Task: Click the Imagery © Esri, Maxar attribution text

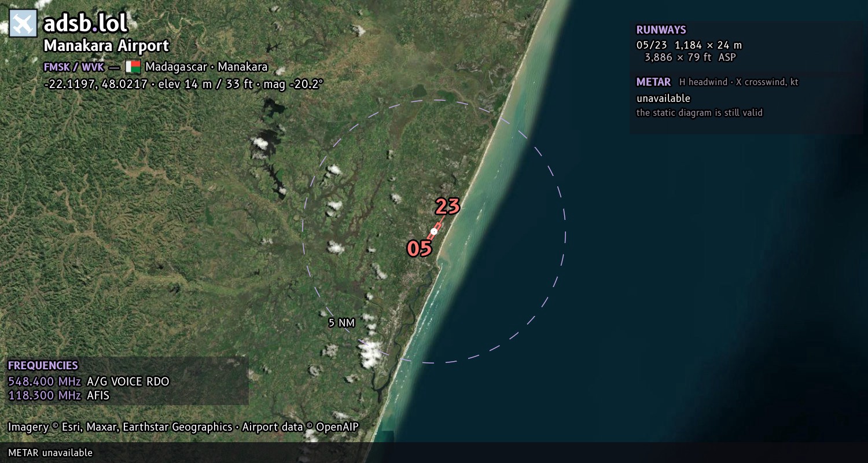Action: [183, 427]
